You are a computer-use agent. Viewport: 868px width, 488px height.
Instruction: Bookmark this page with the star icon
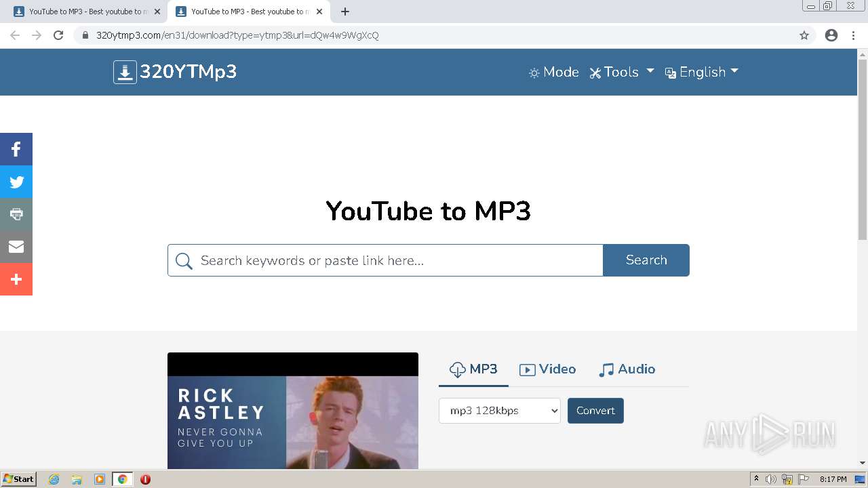pyautogui.click(x=804, y=35)
